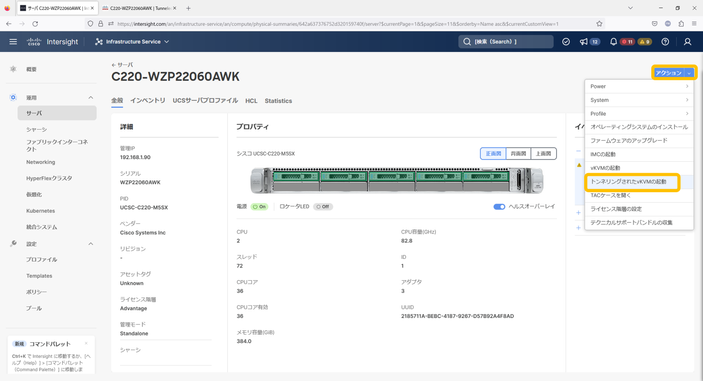Click the server front view image

coord(396,180)
